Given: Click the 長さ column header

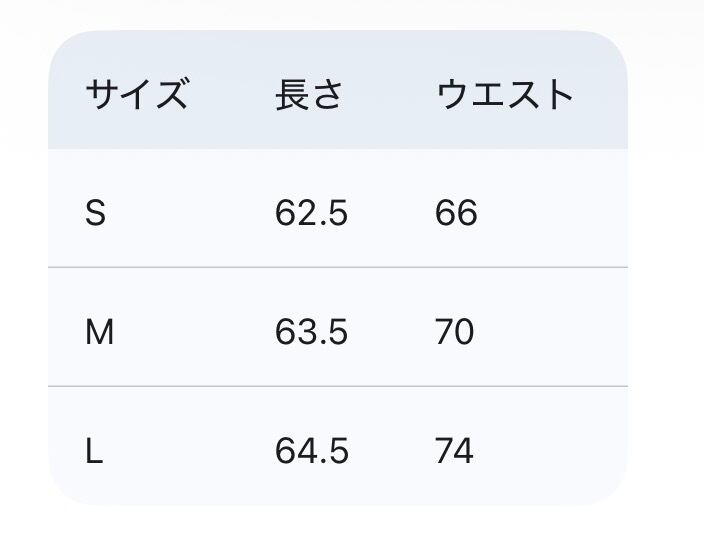Looking at the screenshot, I should [x=309, y=95].
